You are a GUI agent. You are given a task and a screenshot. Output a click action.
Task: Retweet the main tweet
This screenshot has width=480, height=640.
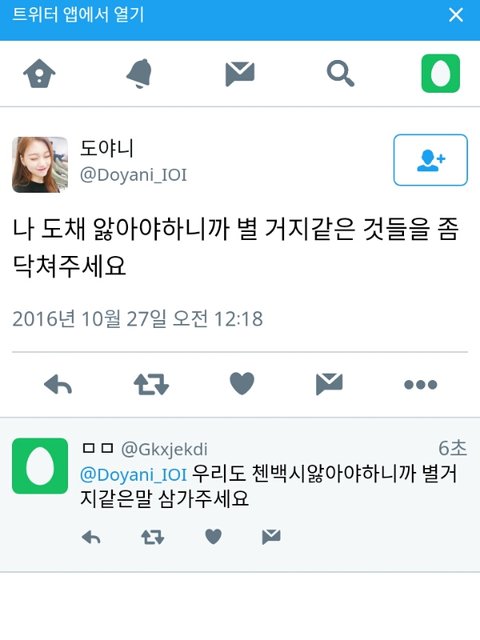click(151, 384)
